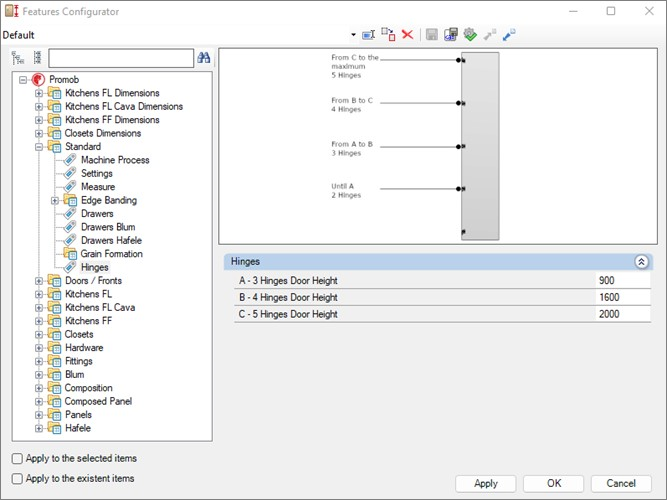
Task: Click the OK button
Action: coord(554,483)
